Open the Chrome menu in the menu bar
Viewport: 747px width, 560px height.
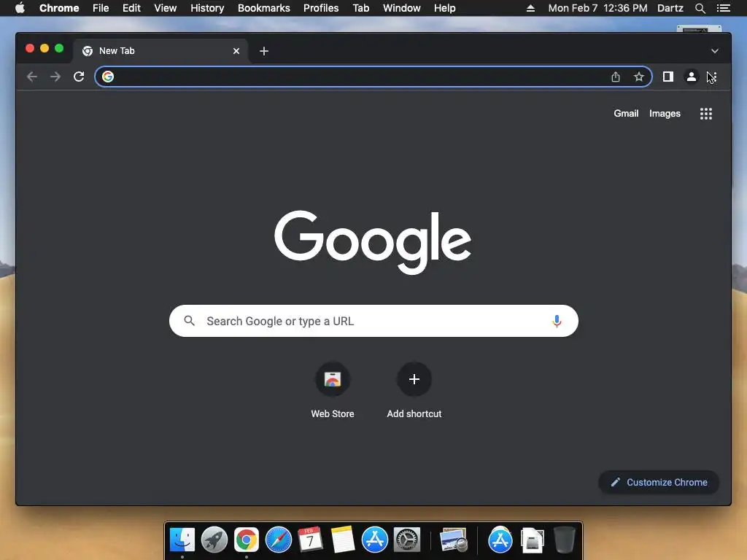tap(59, 8)
